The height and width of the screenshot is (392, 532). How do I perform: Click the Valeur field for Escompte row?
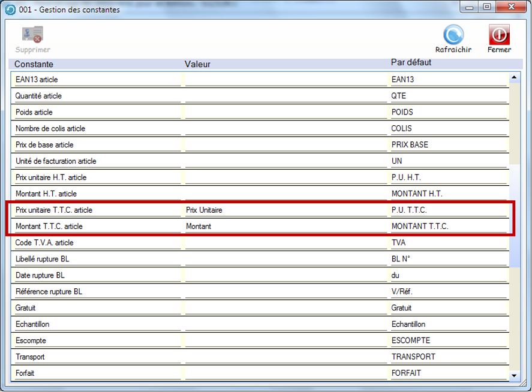point(285,340)
